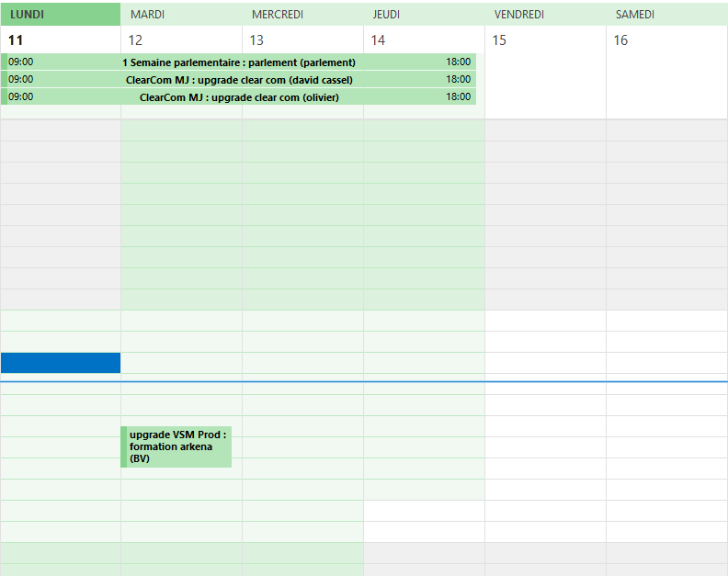Open the upgrade VSM Prod appointment
The width and height of the screenshot is (728, 576).
click(177, 446)
